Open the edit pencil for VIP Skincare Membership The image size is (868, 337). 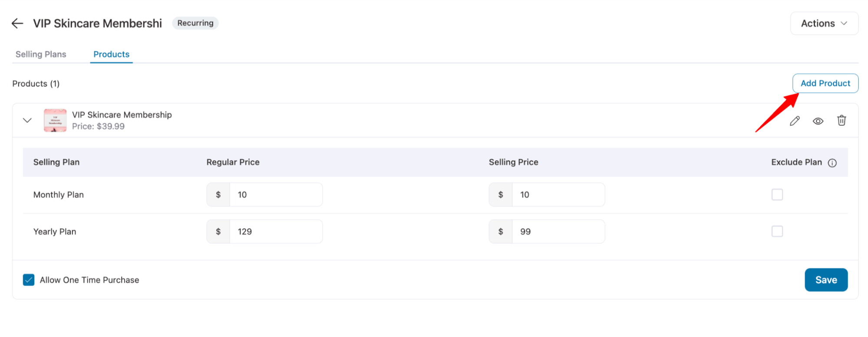[795, 120]
